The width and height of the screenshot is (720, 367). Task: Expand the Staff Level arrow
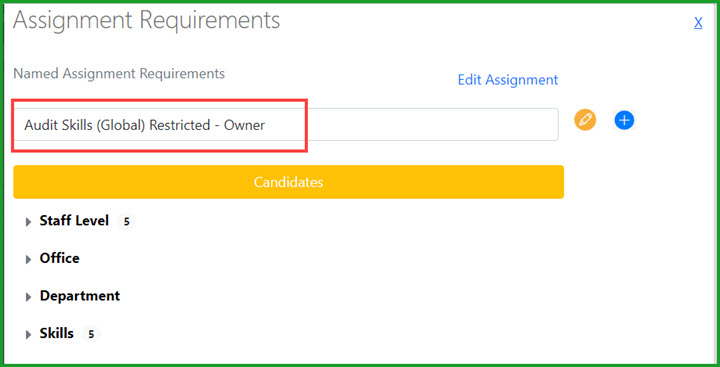28,222
